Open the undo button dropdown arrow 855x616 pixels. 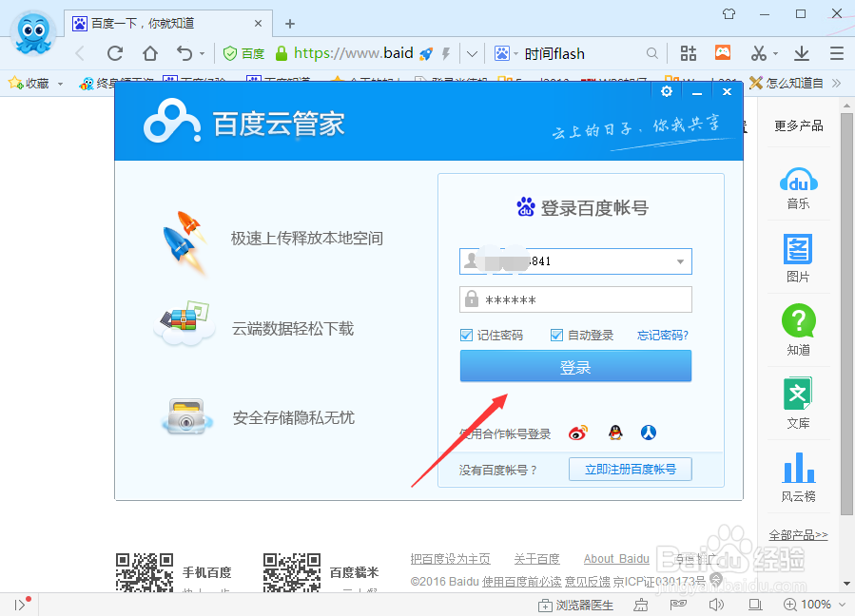(x=202, y=54)
